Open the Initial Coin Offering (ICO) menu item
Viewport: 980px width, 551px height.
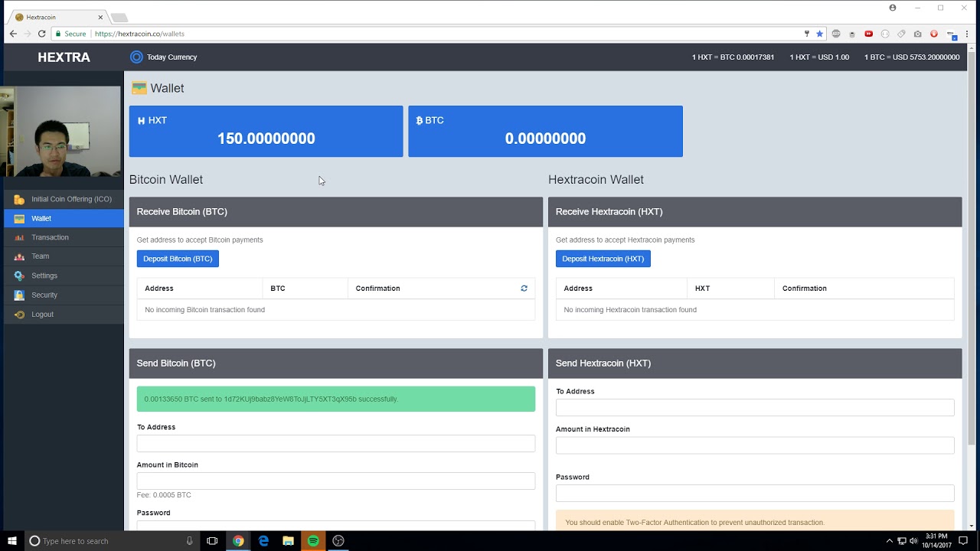(x=64, y=199)
